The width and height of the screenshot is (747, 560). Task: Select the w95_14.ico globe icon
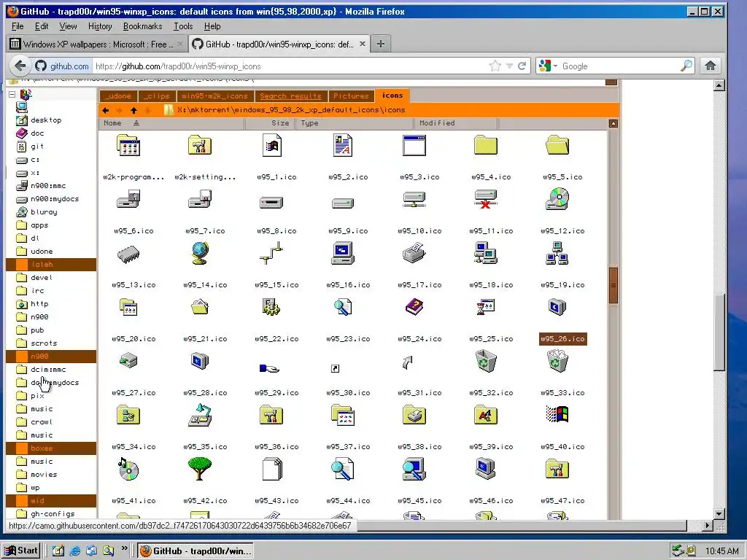coord(200,253)
